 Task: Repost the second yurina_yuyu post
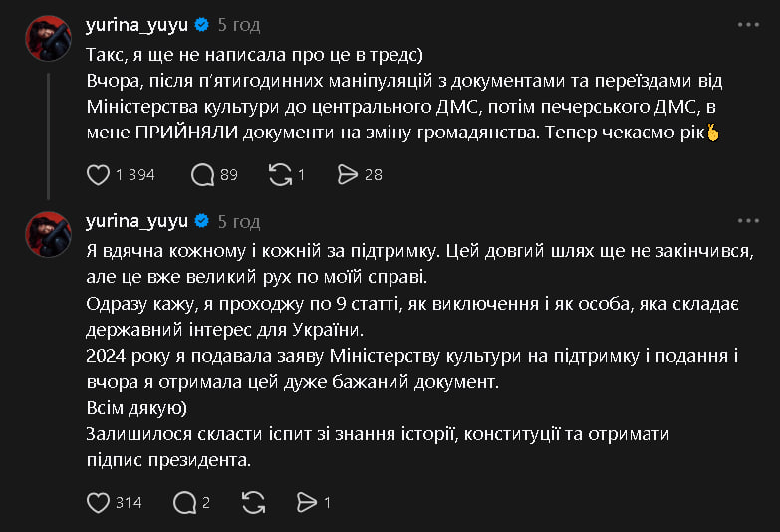click(x=254, y=503)
